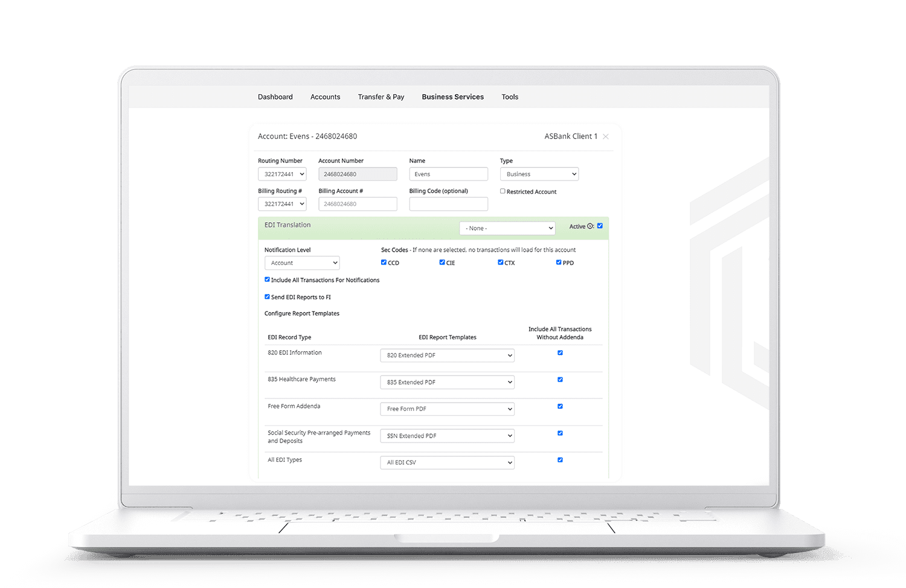Enable the Restricted Account checkbox
906x588 pixels.
[x=503, y=191]
